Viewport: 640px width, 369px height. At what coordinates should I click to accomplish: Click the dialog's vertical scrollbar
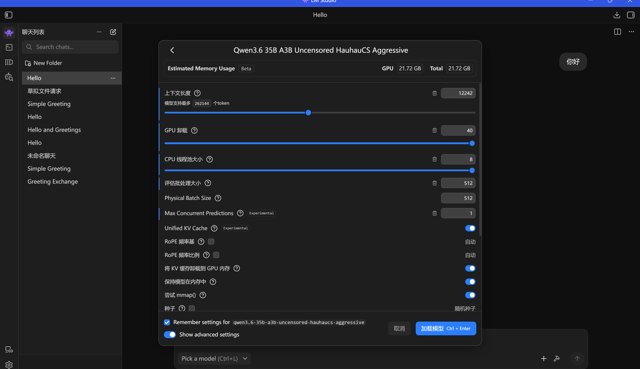click(480, 159)
